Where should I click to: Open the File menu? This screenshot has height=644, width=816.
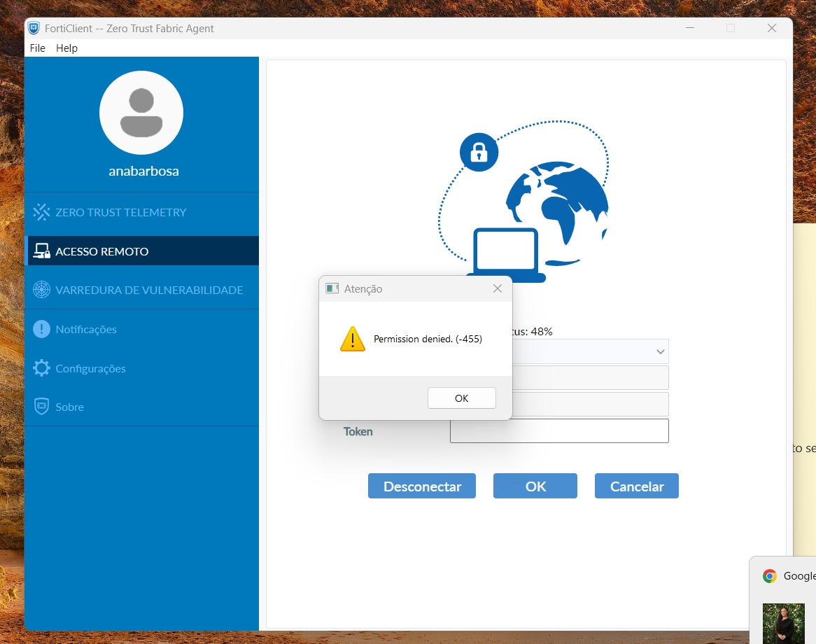pyautogui.click(x=38, y=48)
